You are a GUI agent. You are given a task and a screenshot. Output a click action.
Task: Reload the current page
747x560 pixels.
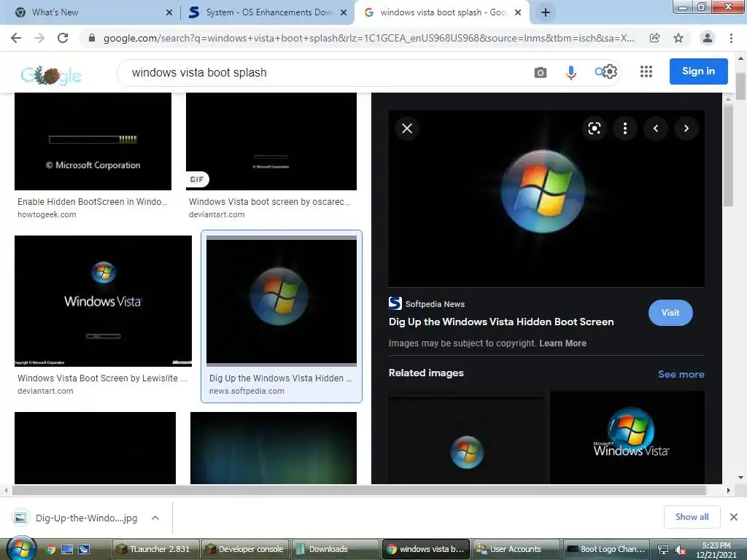(63, 38)
